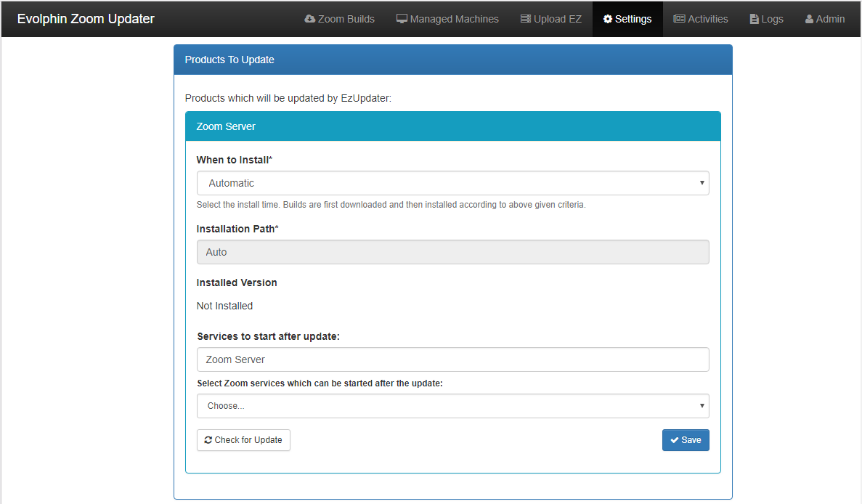862x504 pixels.
Task: Click the 'Installed Version' label
Action: [237, 283]
